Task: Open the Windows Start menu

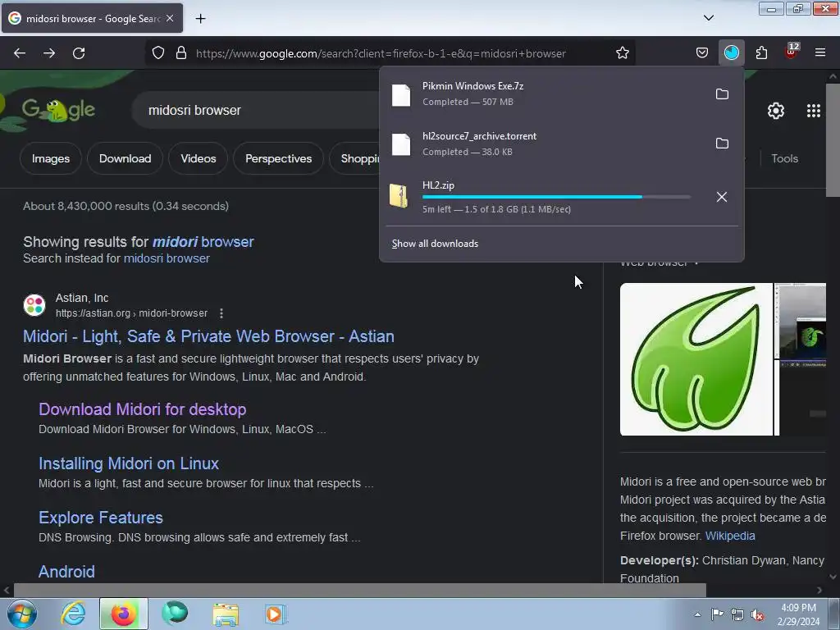Action: coord(22,614)
